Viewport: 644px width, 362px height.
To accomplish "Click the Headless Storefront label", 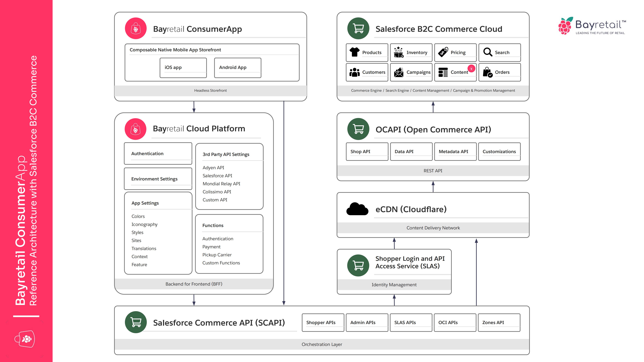I will [x=211, y=90].
